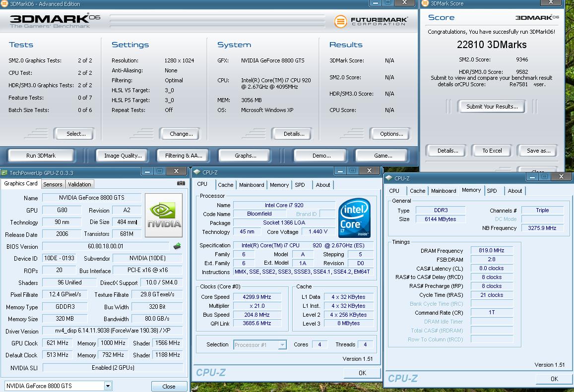Click the QPI Link 3685.6 MHz value
The height and width of the screenshot is (392, 574).
coord(257,323)
